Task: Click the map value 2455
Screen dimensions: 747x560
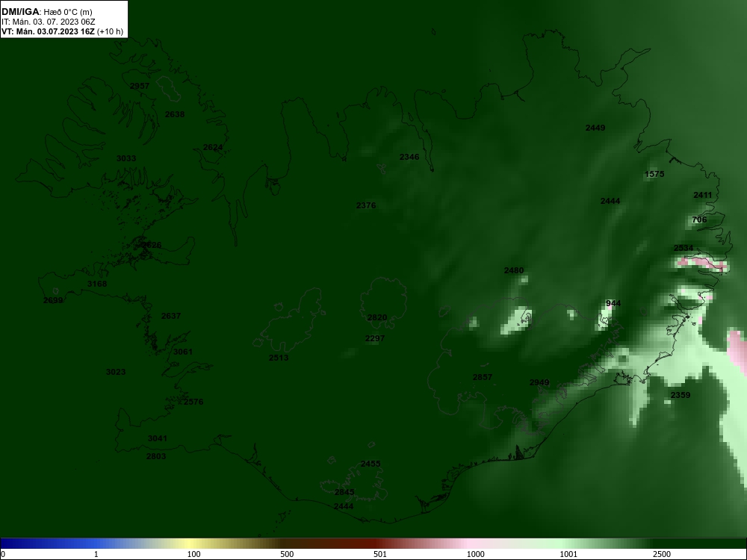Action: 371,464
